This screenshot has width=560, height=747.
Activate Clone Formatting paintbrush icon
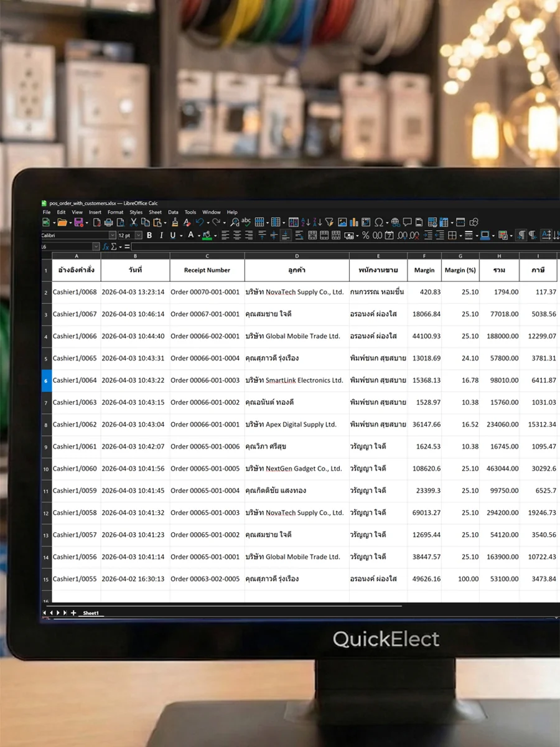(x=175, y=222)
